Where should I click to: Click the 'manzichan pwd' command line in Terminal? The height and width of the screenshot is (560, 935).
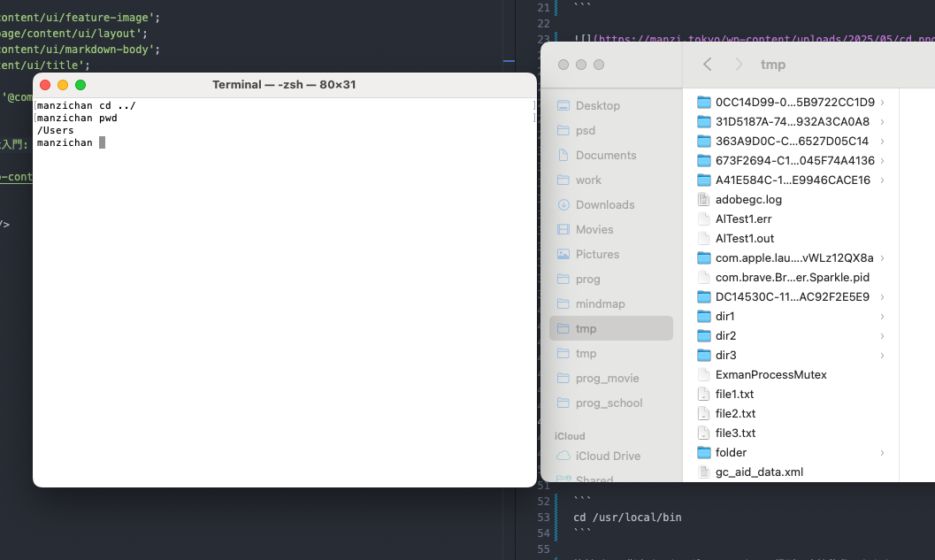click(x=77, y=118)
